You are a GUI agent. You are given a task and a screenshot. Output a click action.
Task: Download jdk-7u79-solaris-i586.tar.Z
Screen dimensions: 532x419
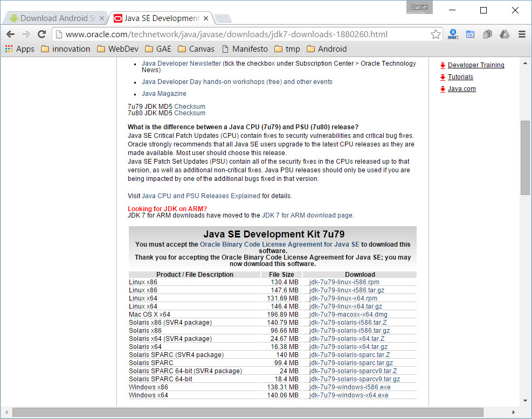click(x=348, y=323)
